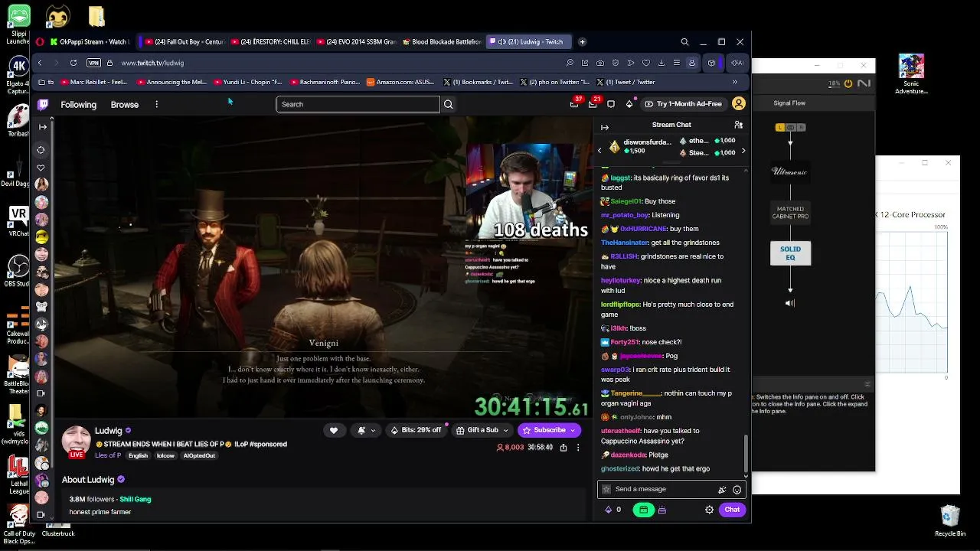Screen dimensions: 980x551
Task: Expand the Gift a Sub dropdown
Action: (x=505, y=430)
